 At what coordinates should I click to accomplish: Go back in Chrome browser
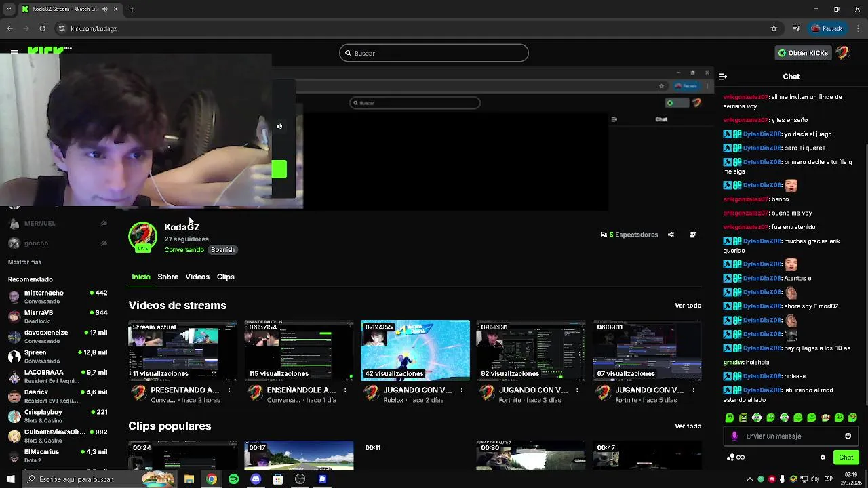(x=9, y=28)
